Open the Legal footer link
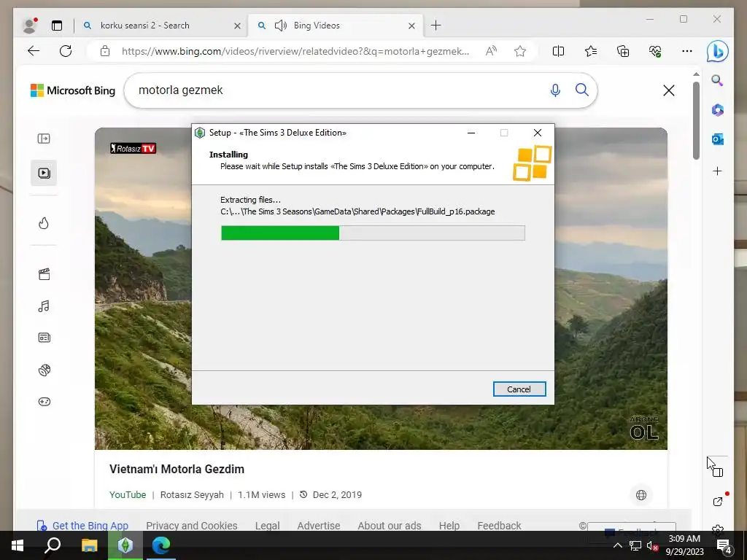This screenshot has width=747, height=560. click(x=267, y=526)
